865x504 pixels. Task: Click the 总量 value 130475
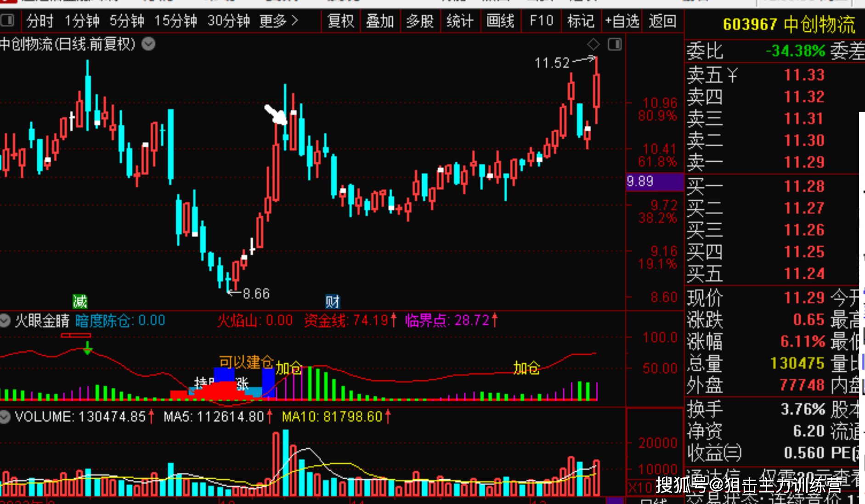click(797, 363)
